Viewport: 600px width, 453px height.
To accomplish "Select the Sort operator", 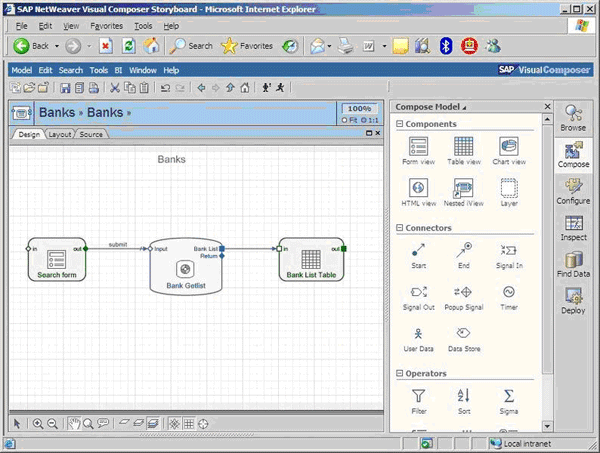I will (x=464, y=402).
